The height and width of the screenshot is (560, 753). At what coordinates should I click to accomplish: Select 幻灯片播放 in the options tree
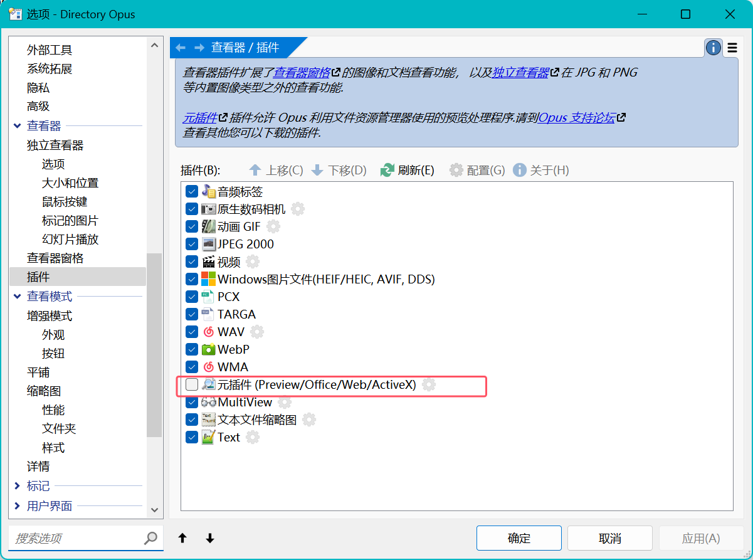[x=70, y=240]
